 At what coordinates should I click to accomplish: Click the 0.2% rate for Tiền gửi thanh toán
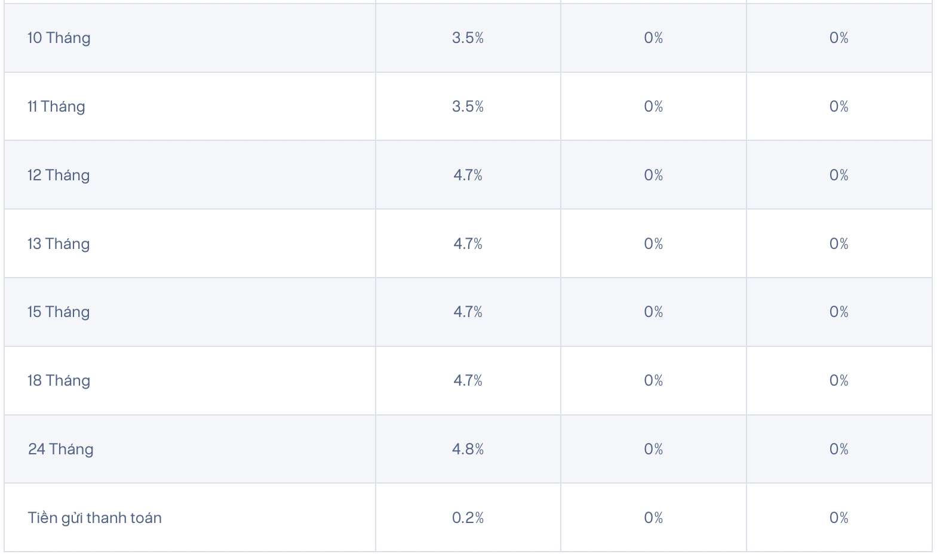tap(468, 518)
